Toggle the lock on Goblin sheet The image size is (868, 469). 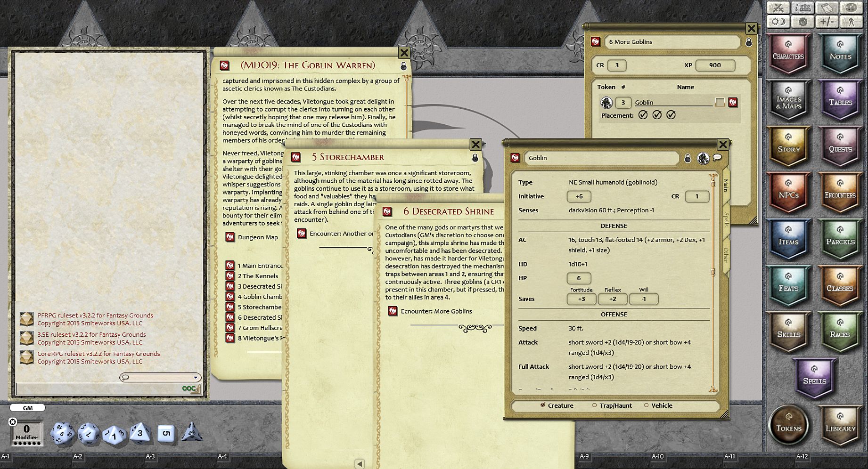pyautogui.click(x=688, y=158)
